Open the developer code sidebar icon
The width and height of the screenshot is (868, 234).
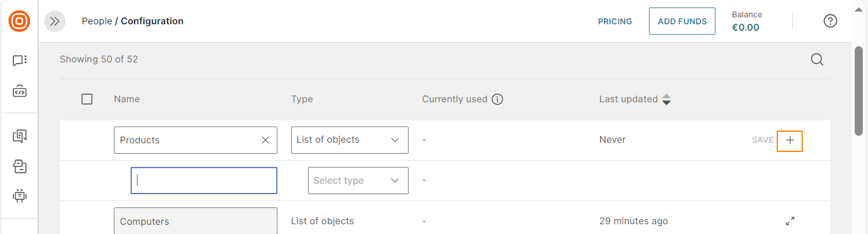20,91
